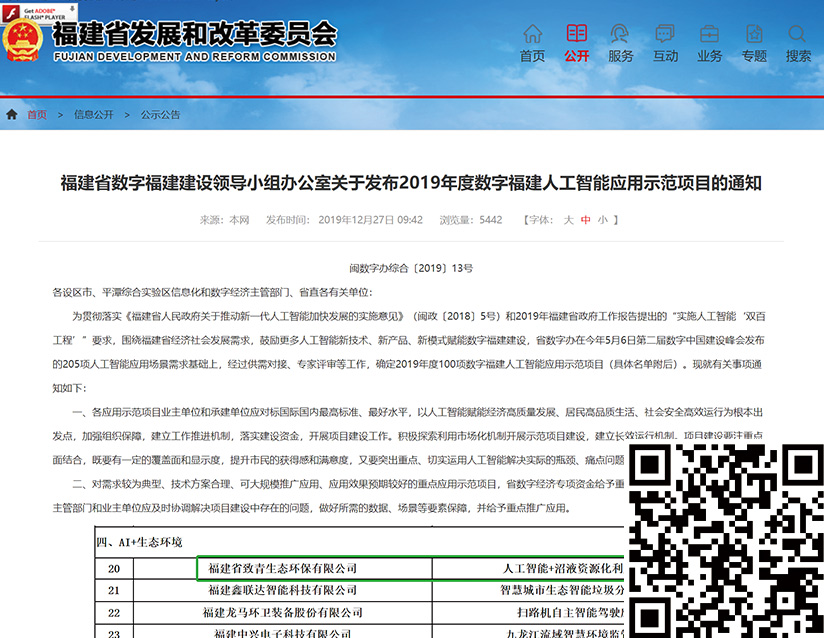Click the QR code image
The width and height of the screenshot is (824, 638).
(725, 540)
